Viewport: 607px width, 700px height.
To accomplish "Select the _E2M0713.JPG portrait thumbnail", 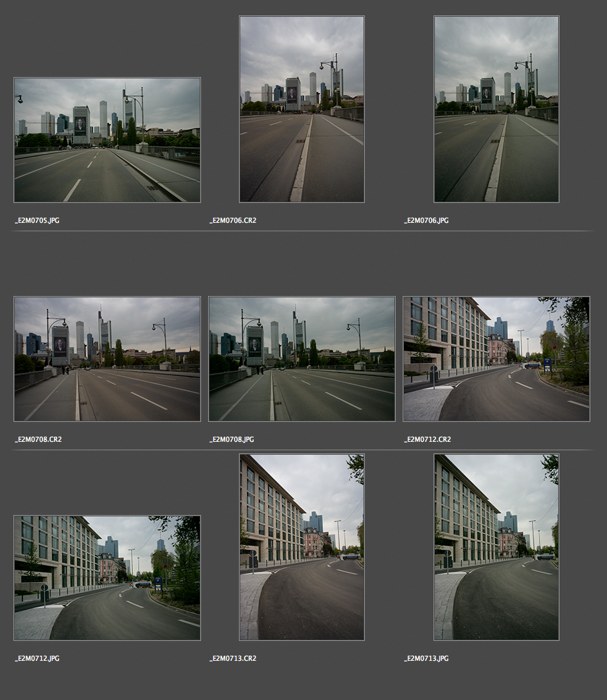I will point(497,547).
